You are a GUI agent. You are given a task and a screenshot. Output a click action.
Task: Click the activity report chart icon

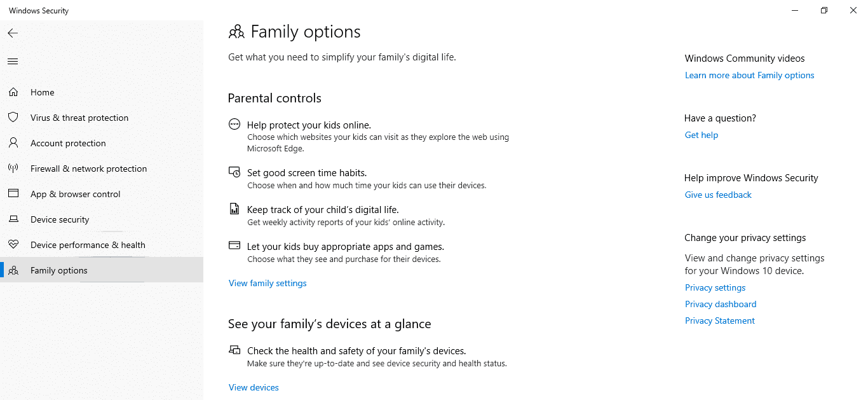[234, 209]
